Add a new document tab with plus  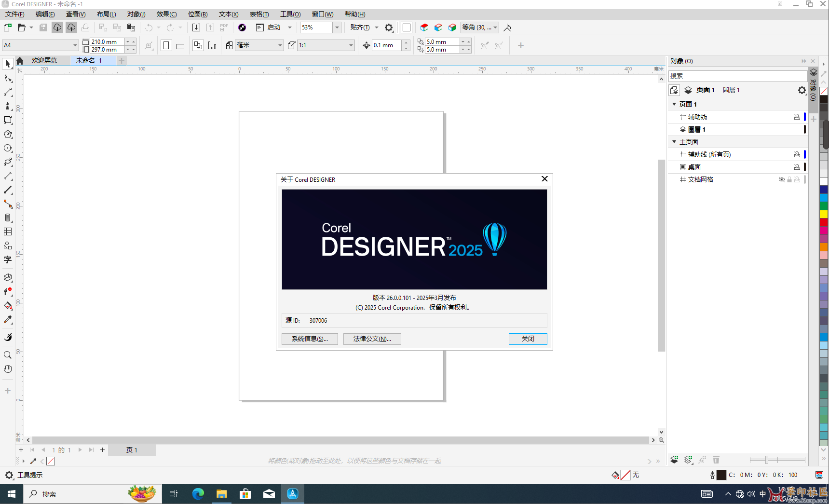tap(122, 61)
